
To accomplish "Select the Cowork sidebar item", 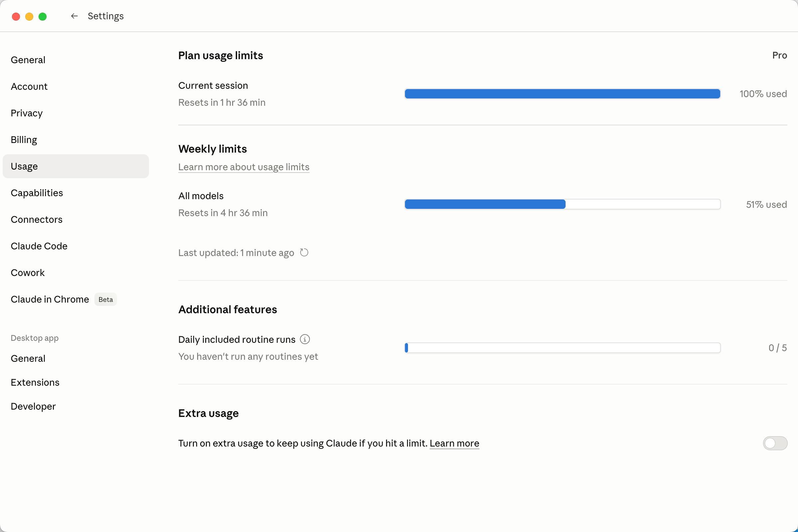I will click(28, 273).
